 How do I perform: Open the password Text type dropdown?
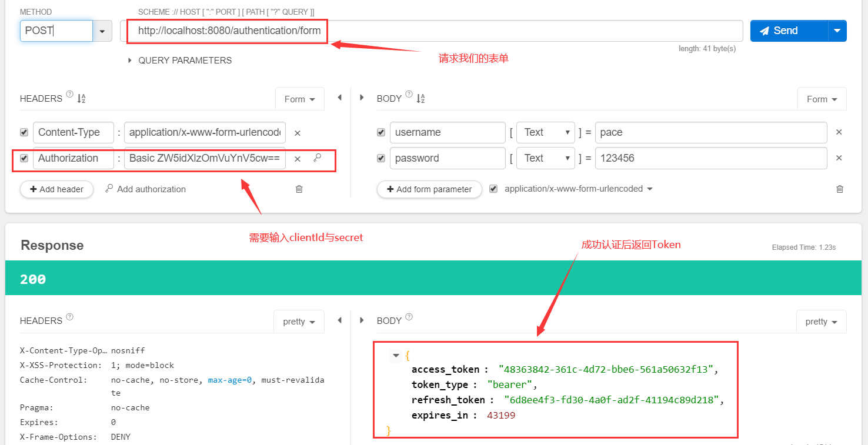(x=545, y=158)
